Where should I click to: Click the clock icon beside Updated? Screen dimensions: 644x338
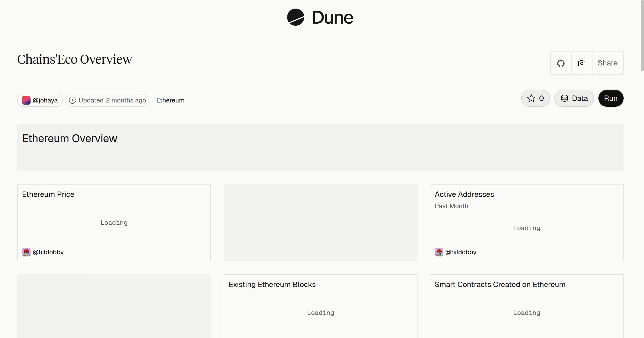(72, 100)
